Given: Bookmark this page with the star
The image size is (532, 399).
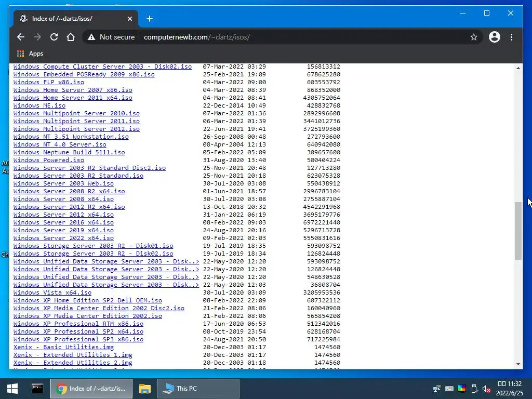Looking at the screenshot, I should (474, 37).
